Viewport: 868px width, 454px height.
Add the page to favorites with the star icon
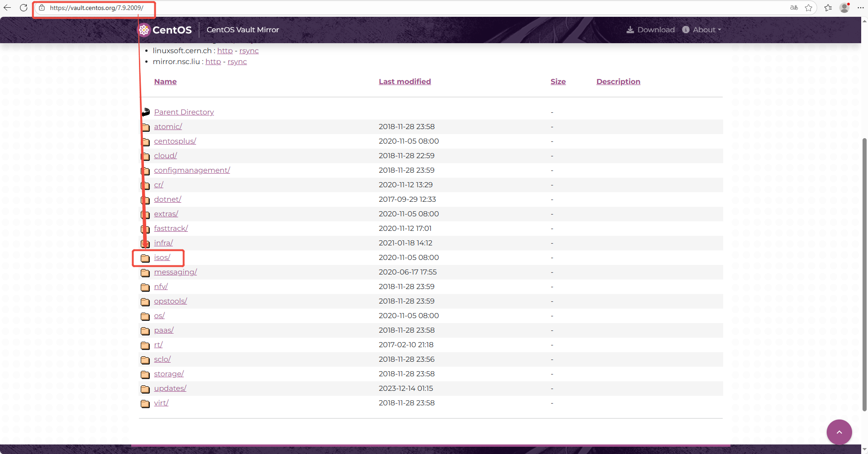point(809,8)
